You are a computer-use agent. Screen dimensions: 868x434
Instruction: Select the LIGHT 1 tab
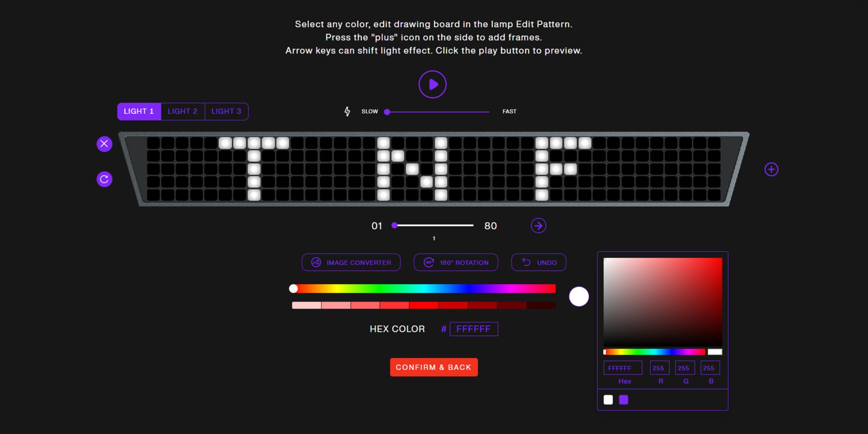point(139,111)
